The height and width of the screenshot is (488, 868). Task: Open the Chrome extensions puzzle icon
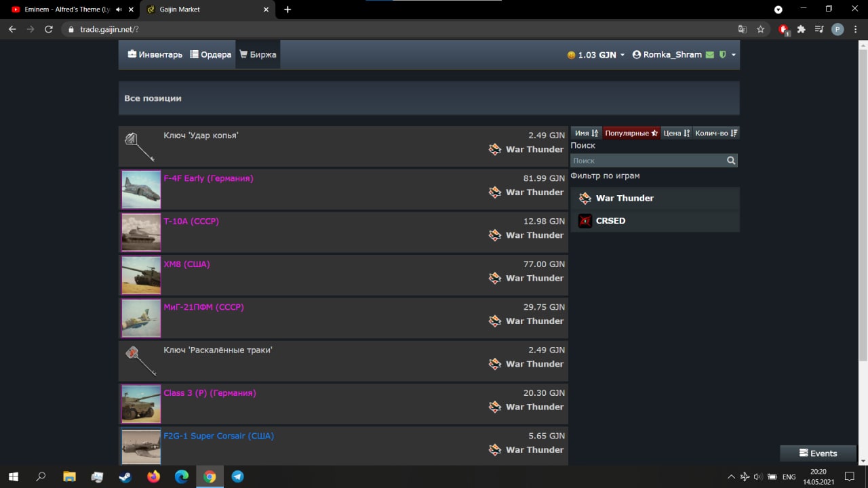point(801,29)
